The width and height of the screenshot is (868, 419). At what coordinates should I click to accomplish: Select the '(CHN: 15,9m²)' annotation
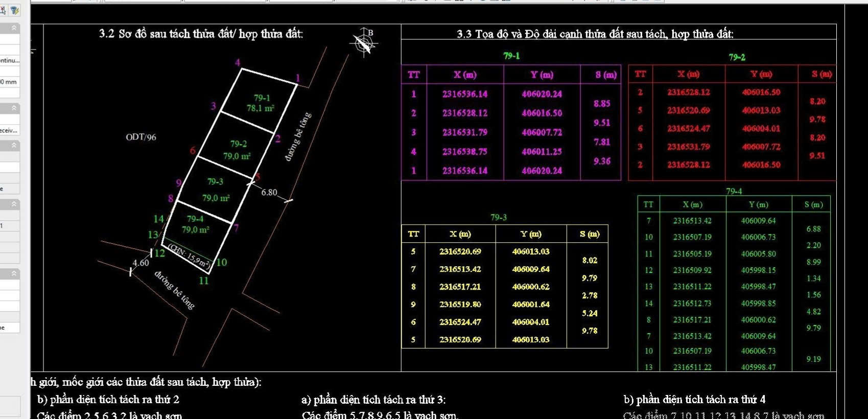tap(189, 257)
